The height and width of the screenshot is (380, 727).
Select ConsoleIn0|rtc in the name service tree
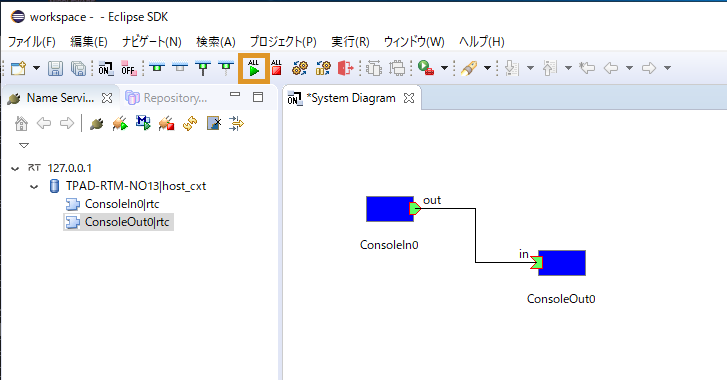pos(122,204)
